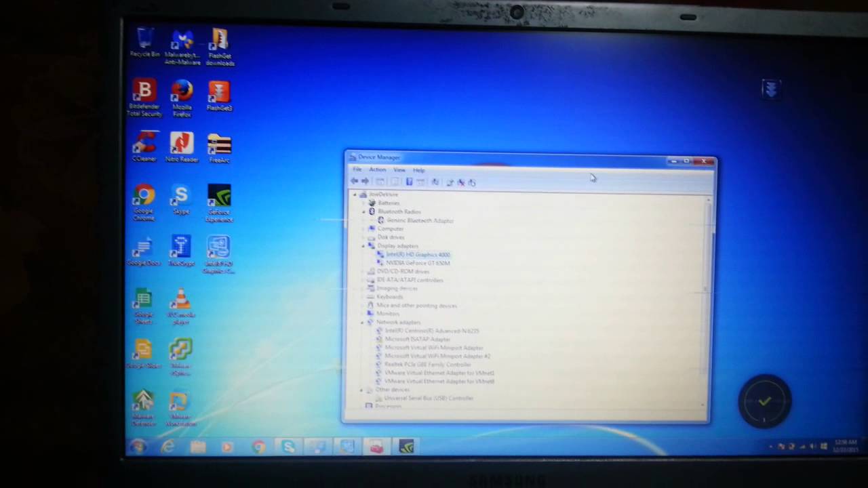Click the taskbar clock
Viewport: 868px width, 488px height.
[847, 446]
